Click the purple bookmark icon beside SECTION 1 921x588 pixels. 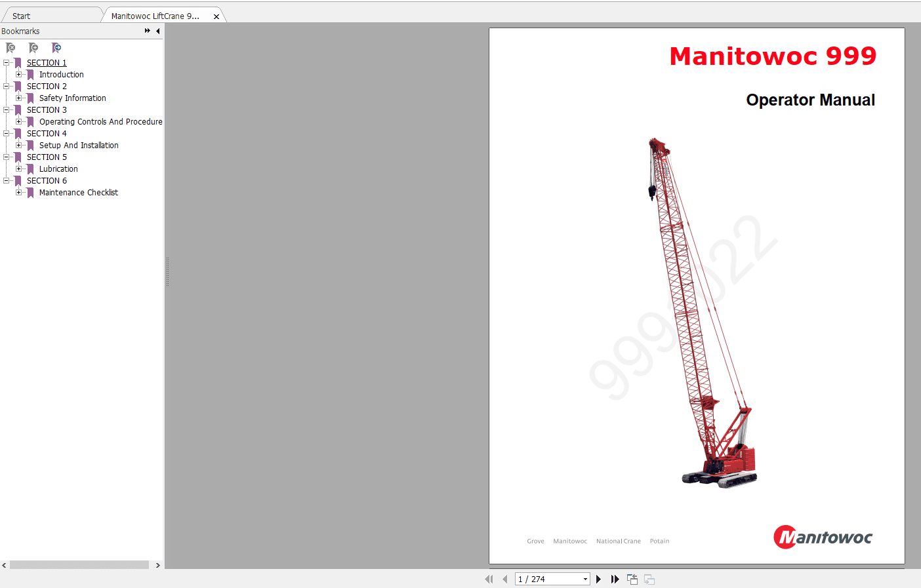click(x=18, y=62)
